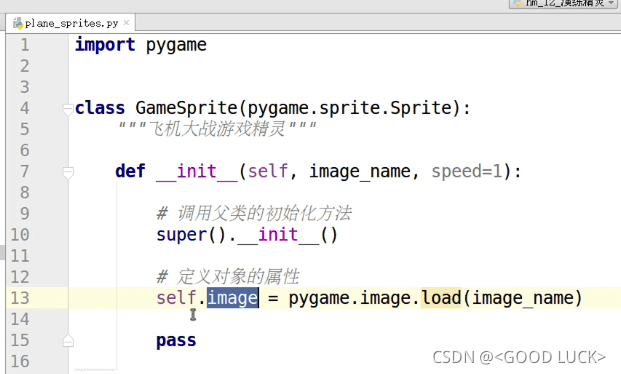Image resolution: width=621 pixels, height=374 pixels.
Task: Click line number 13 in the gutter
Action: tap(20, 298)
